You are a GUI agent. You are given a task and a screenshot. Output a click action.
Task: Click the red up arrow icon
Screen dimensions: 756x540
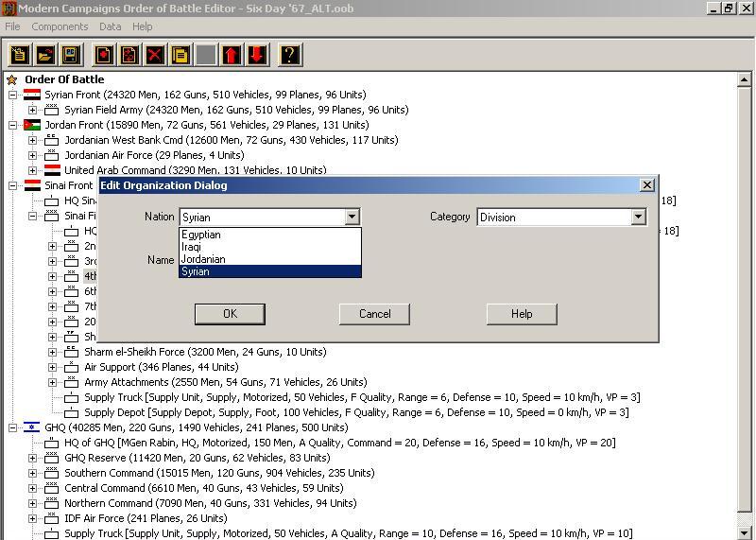point(232,54)
